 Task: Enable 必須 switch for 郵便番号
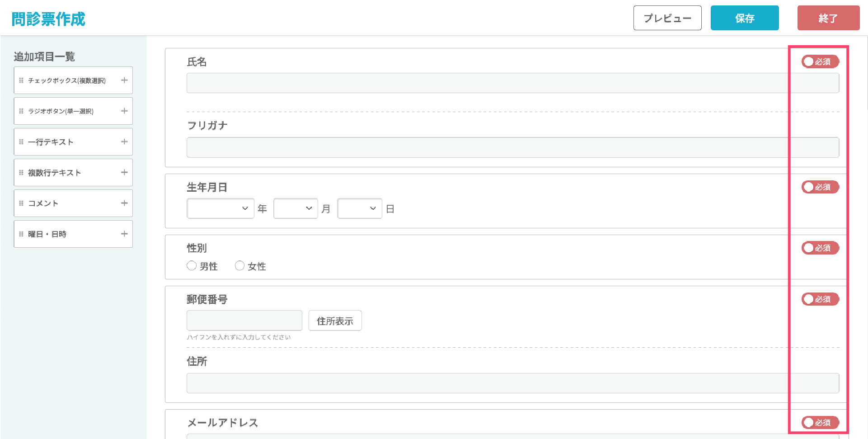(x=820, y=299)
